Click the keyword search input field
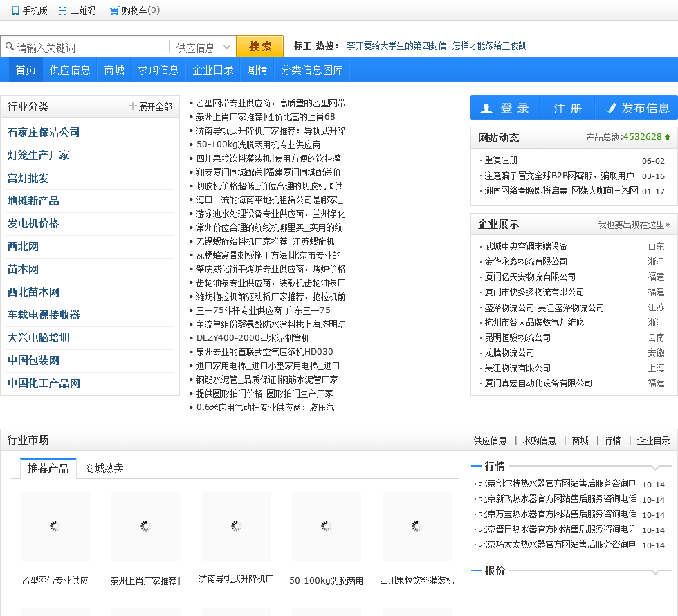The height and width of the screenshot is (616, 678). [90, 48]
